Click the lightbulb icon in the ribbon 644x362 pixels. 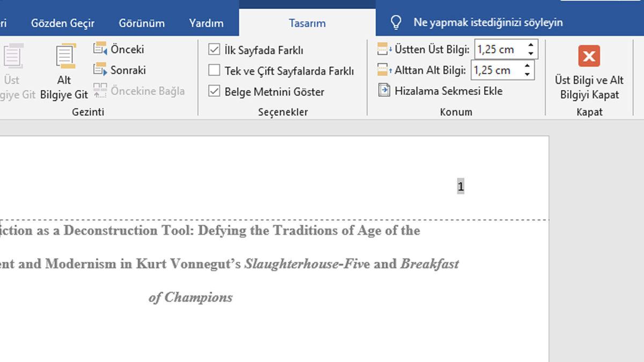[396, 23]
